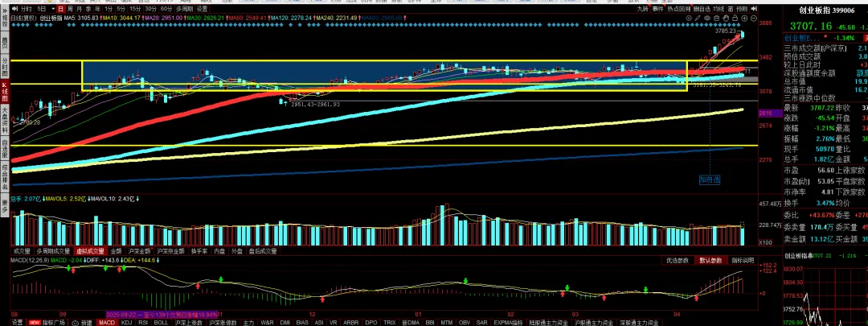
Task: Select the 成交量 volume tab
Action: (22, 251)
